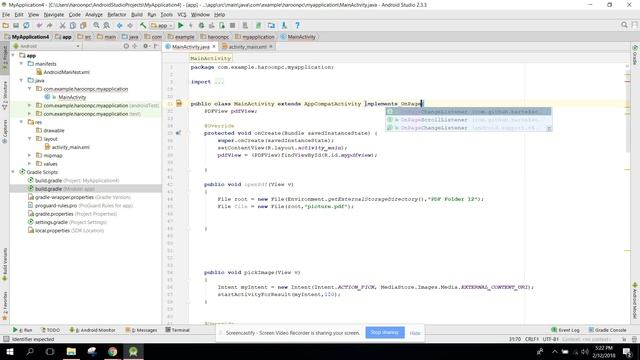
Task: Collapse the Gradle Scripts node
Action: click(x=13, y=172)
